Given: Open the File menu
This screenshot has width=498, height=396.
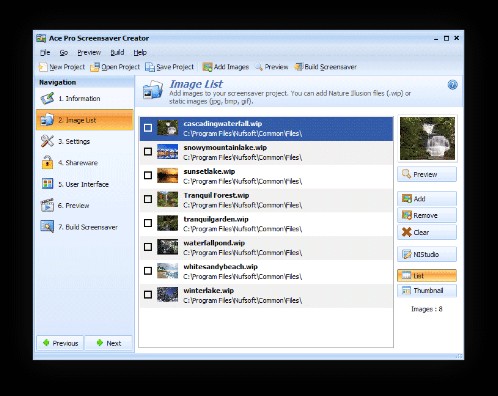Looking at the screenshot, I should (x=45, y=53).
